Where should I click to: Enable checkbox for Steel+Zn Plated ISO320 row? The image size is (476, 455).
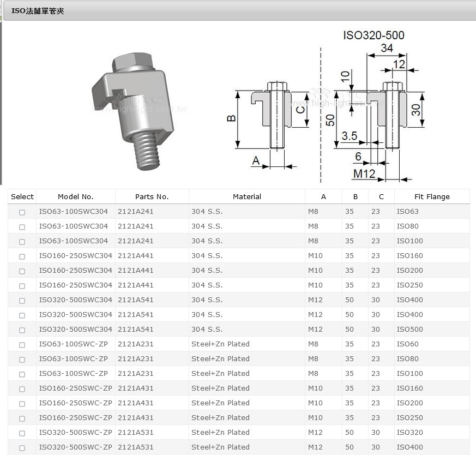(x=22, y=433)
